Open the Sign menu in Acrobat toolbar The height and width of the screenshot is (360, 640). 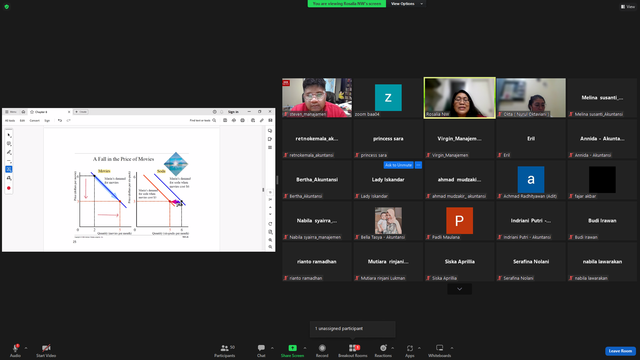[47, 120]
